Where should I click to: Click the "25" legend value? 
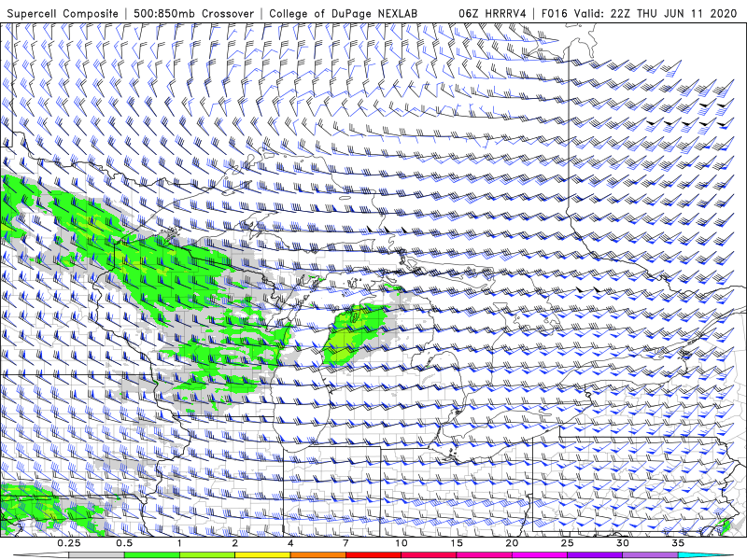click(x=567, y=543)
